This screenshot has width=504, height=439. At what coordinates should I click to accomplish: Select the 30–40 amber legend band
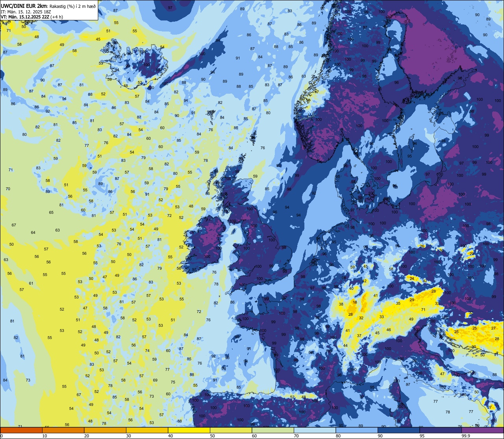click(x=147, y=430)
